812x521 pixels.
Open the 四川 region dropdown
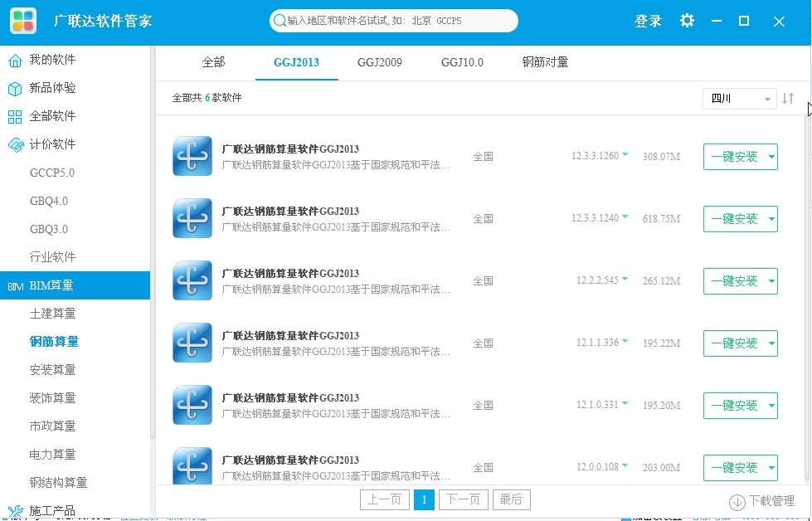[x=739, y=99]
